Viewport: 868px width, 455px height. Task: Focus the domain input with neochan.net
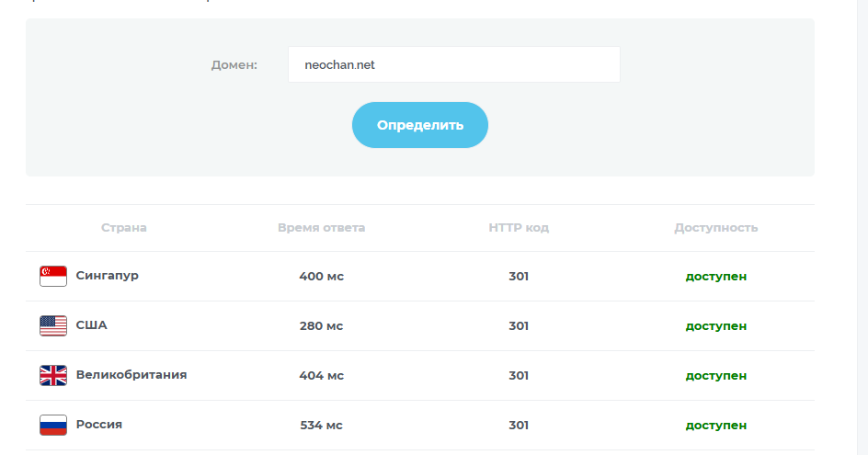(453, 65)
